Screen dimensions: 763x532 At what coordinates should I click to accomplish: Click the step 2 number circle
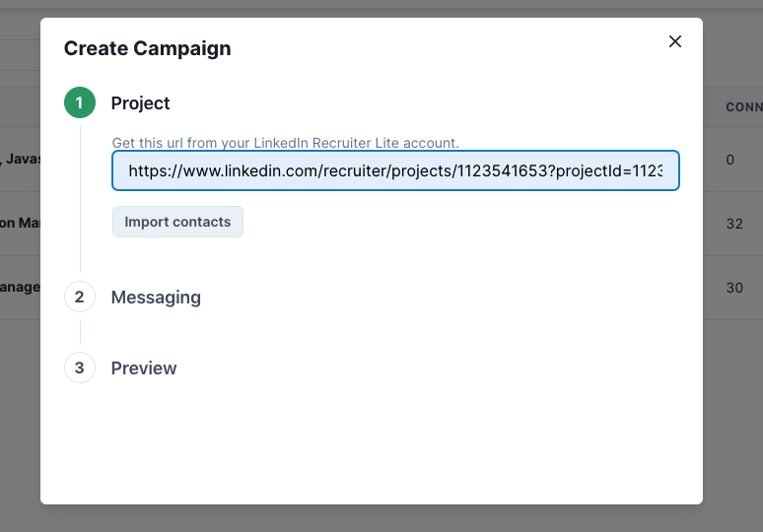click(80, 298)
